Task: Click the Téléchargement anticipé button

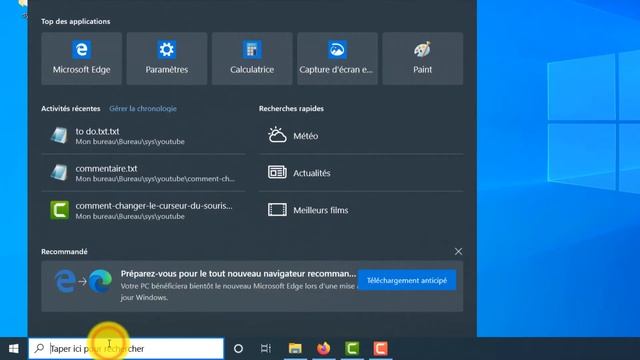Action: click(x=407, y=280)
